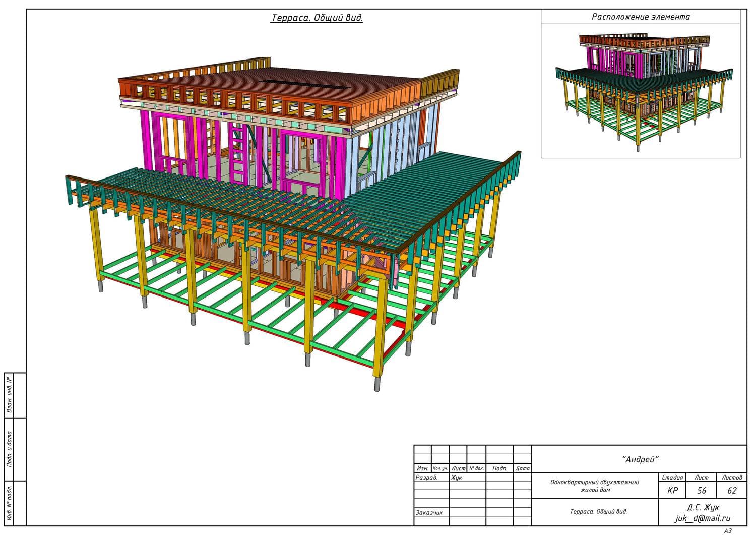
Task: Select the vertical 'Подп. и дата' side label
Action: 10,449
